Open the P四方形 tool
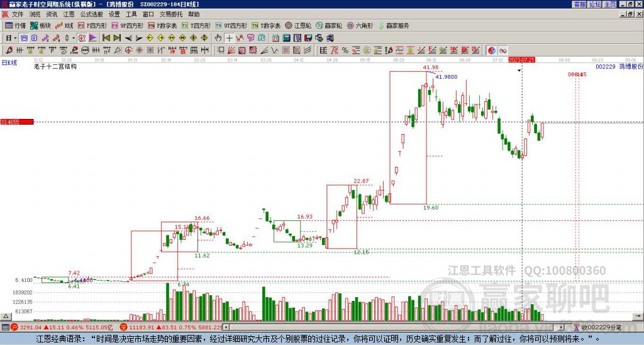644x345 pixels. [x=92, y=25]
